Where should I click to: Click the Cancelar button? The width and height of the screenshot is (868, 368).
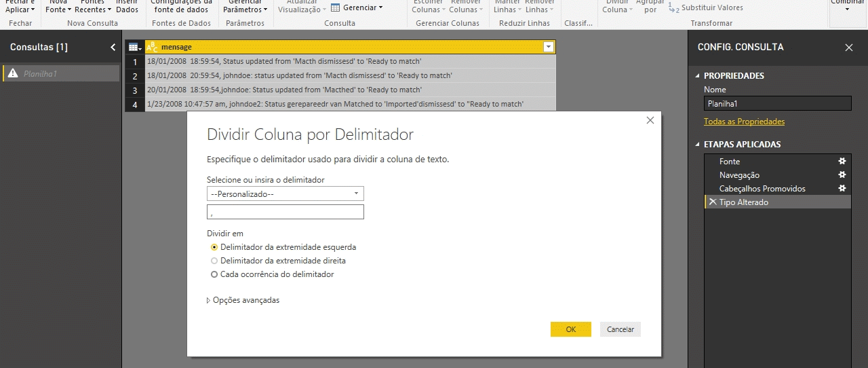tap(620, 329)
